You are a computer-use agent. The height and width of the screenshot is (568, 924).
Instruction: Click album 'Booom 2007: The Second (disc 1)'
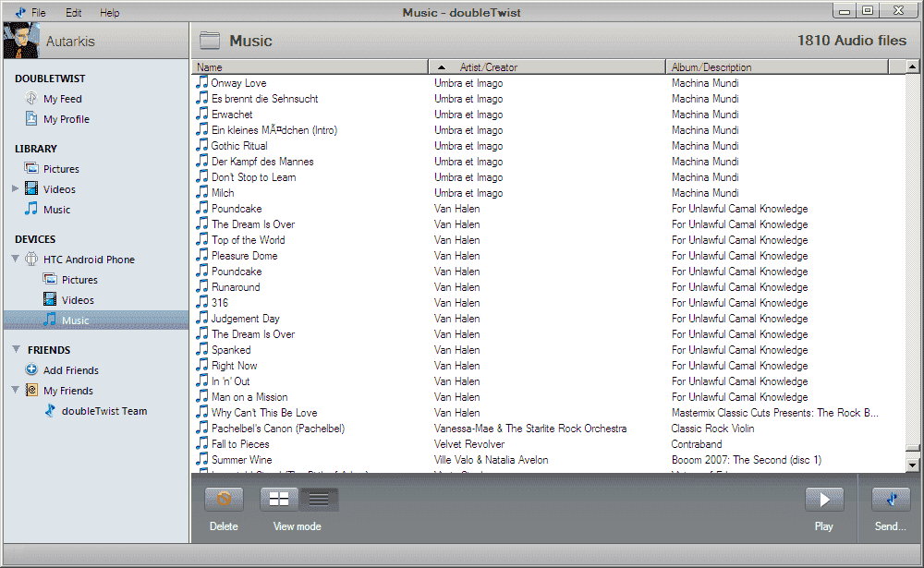coord(746,460)
